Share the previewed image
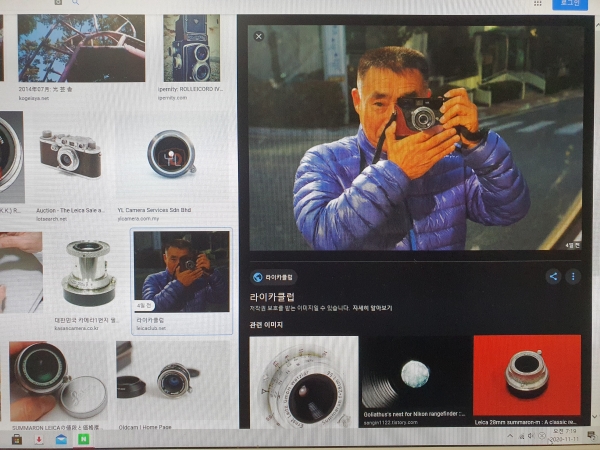600x450 pixels. tap(553, 276)
